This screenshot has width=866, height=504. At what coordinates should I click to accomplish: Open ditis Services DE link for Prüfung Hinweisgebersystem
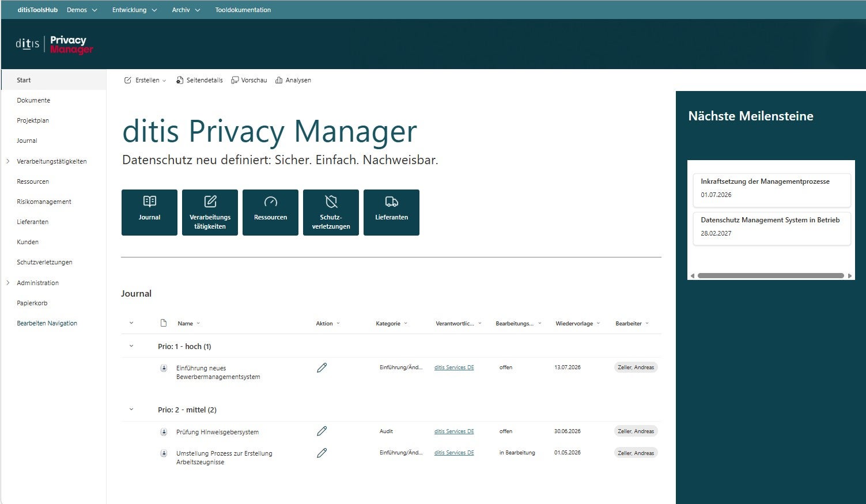(454, 431)
